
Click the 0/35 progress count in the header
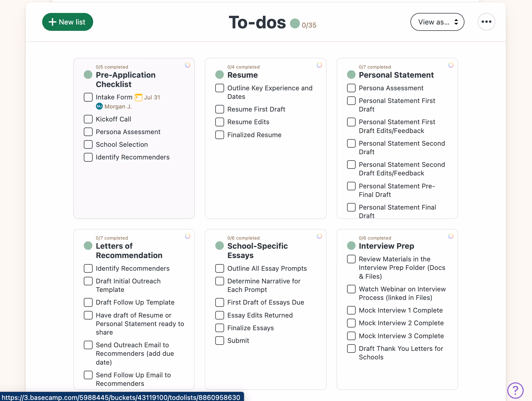click(x=309, y=25)
